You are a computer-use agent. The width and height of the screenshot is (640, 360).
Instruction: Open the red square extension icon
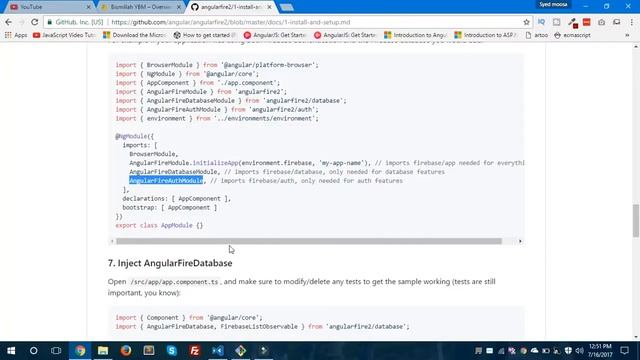click(587, 22)
